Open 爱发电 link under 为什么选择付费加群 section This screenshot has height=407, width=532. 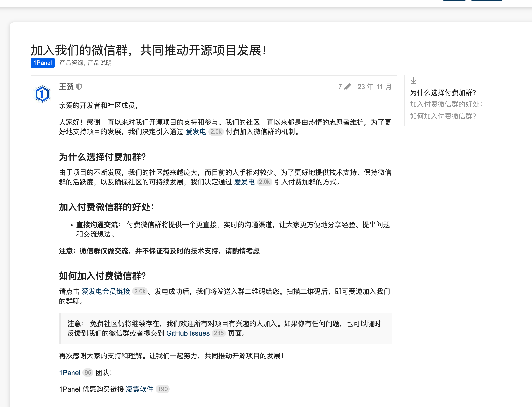tap(244, 182)
